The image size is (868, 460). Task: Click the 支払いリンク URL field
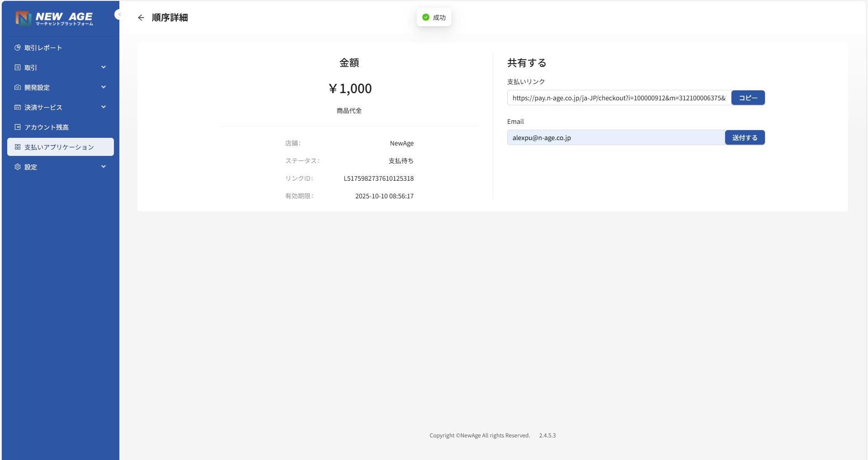pos(618,98)
